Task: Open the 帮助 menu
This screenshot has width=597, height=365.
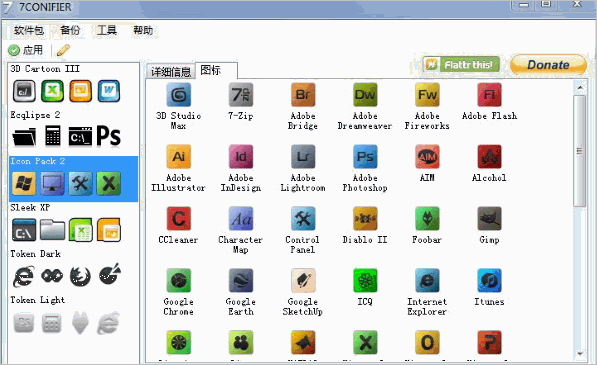Action: pos(143,30)
